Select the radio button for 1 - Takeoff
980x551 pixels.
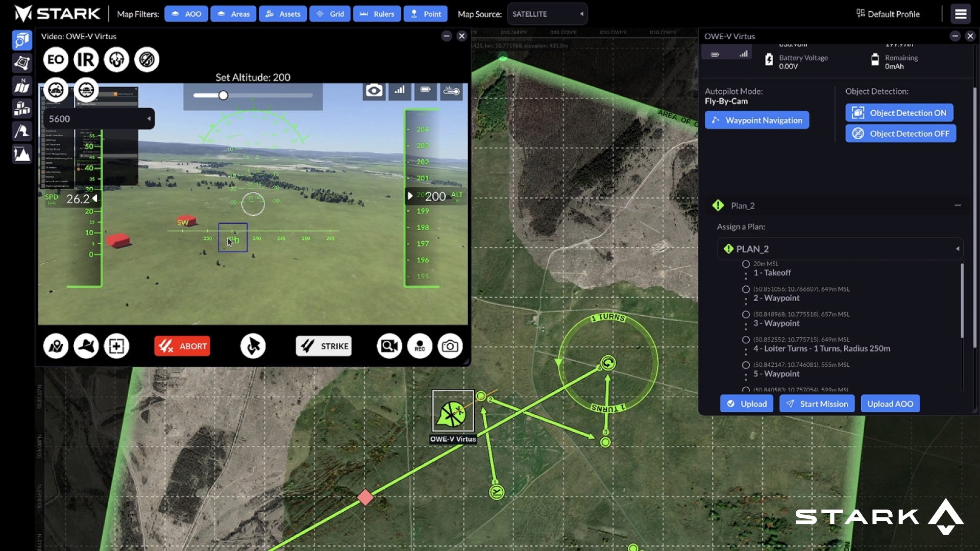pos(746,264)
